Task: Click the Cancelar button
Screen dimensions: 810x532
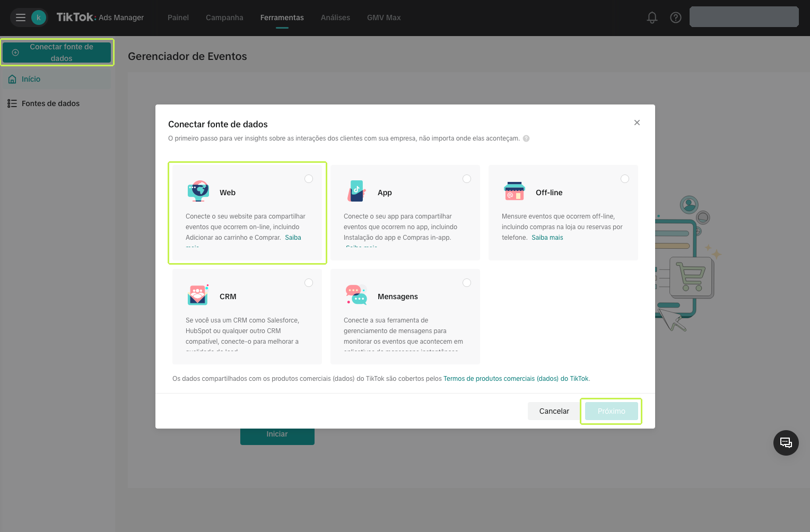Action: click(554, 411)
